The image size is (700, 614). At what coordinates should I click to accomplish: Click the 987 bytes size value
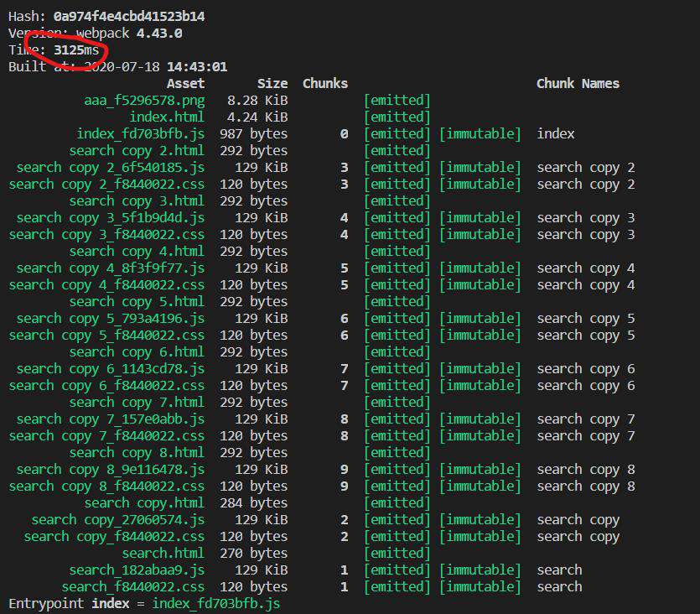[253, 134]
